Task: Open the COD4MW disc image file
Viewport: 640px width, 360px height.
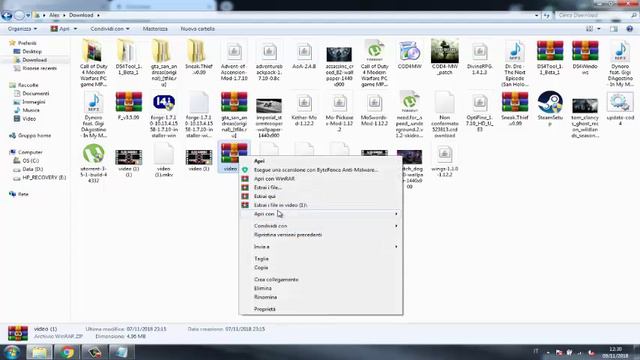Action: (x=409, y=52)
